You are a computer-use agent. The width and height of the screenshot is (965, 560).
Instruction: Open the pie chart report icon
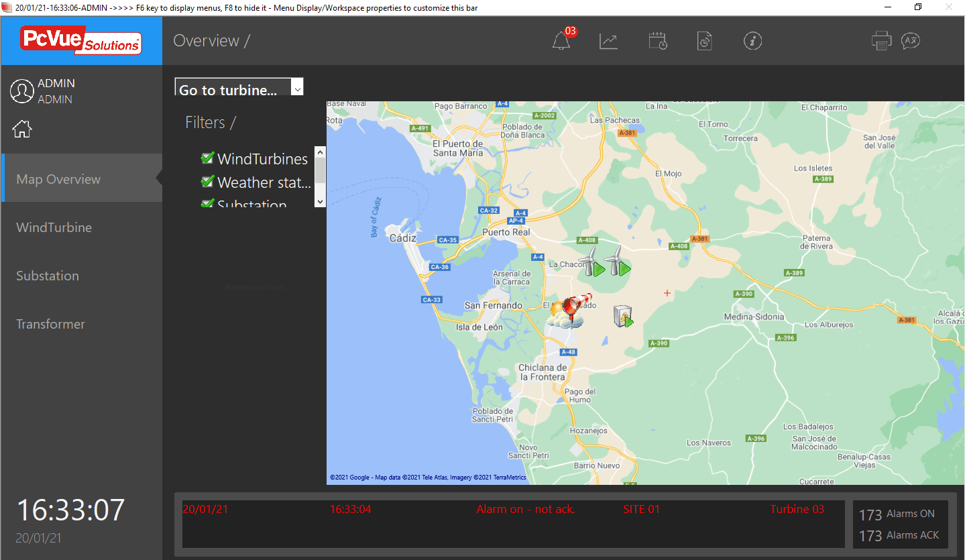pyautogui.click(x=704, y=41)
